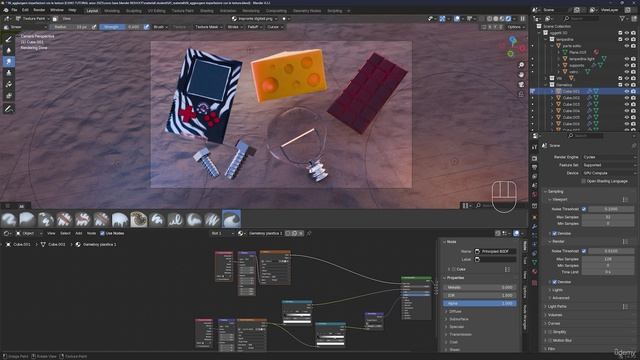Enable Open Shading Language checkbox
640x360 pixels.
[x=583, y=181]
